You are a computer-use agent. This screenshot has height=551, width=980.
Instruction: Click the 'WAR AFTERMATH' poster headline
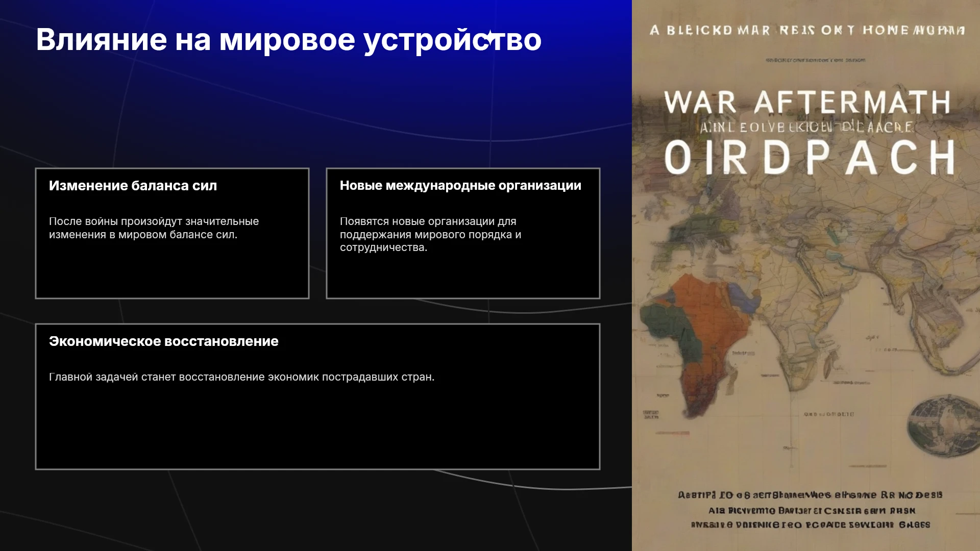coord(807,103)
